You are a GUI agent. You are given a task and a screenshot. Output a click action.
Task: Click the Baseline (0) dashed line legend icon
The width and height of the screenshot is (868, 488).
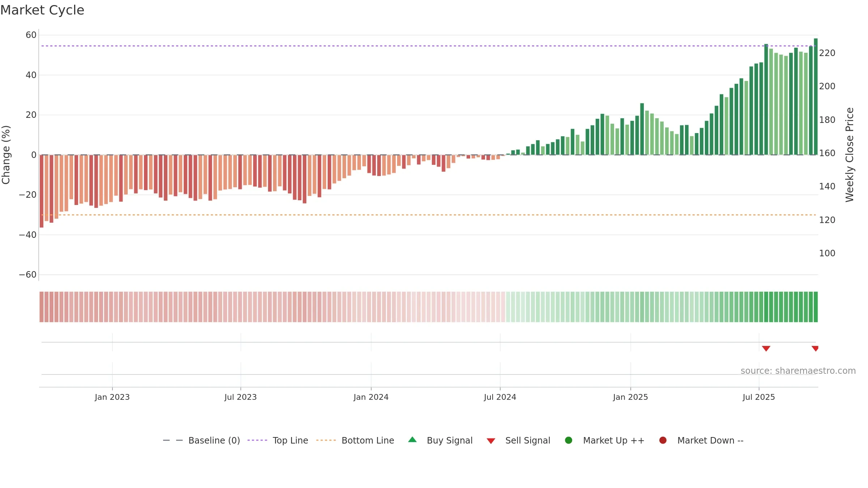[x=173, y=440]
